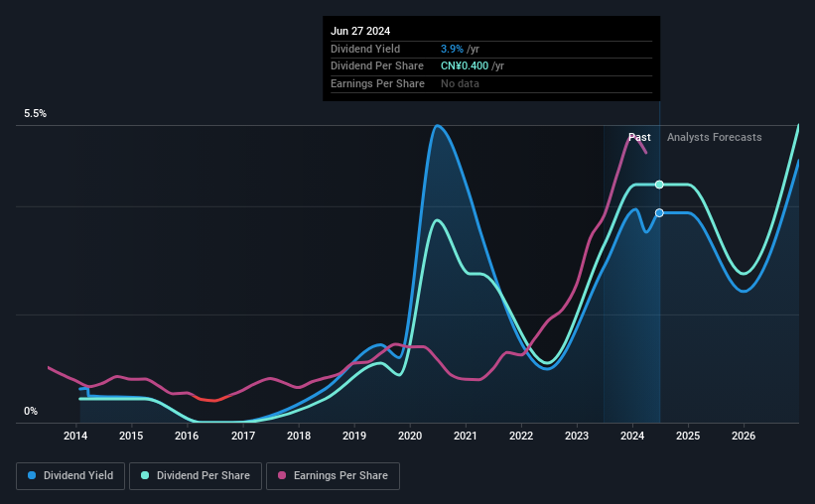Select the blue data point marker on chart
Image resolution: width=815 pixels, height=504 pixels.
659,213
